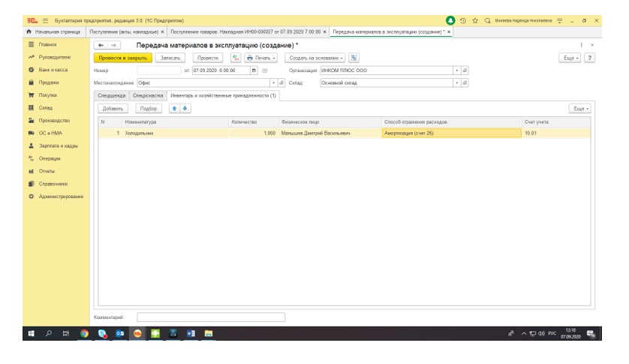Click the Дт/Кт postings icon in toolbar
The width and height of the screenshot is (629, 364).
click(236, 58)
